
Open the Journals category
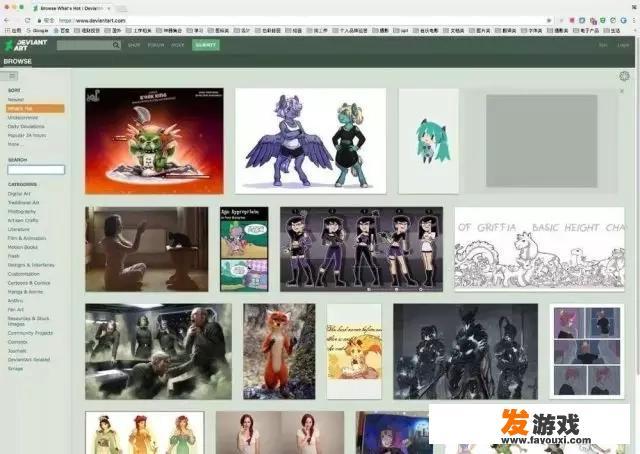click(x=18, y=351)
